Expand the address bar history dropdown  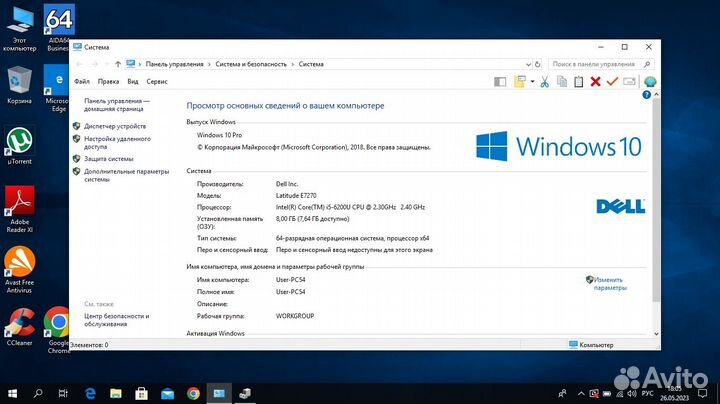pyautogui.click(x=528, y=64)
